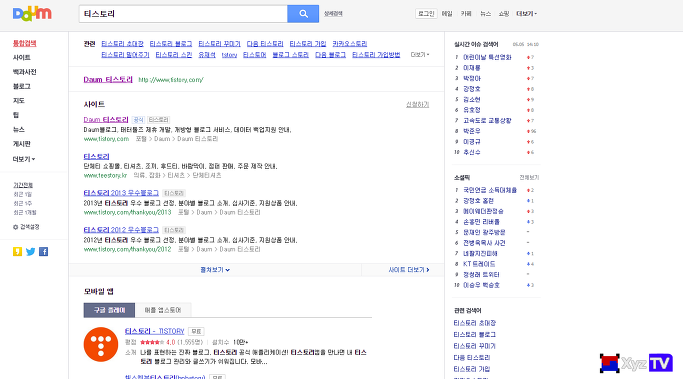Select the 구글 플레이 tab
The height and width of the screenshot is (379, 683).
click(x=109, y=310)
